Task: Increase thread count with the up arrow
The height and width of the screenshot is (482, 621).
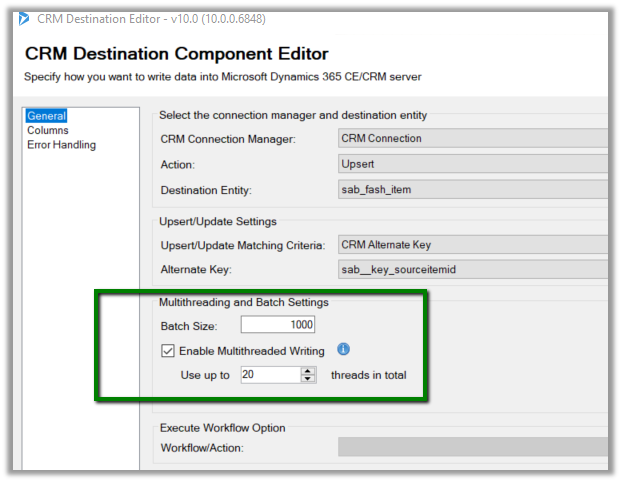Action: (x=308, y=371)
